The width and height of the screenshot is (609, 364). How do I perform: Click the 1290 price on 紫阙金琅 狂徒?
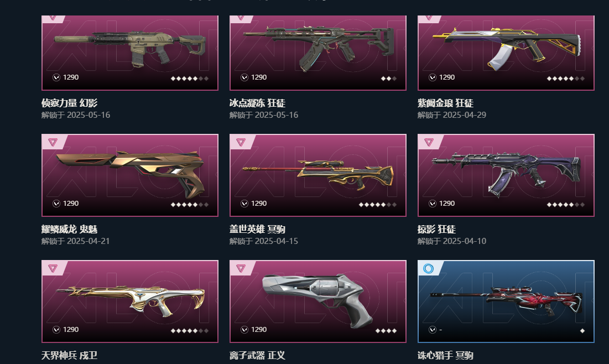pyautogui.click(x=446, y=77)
